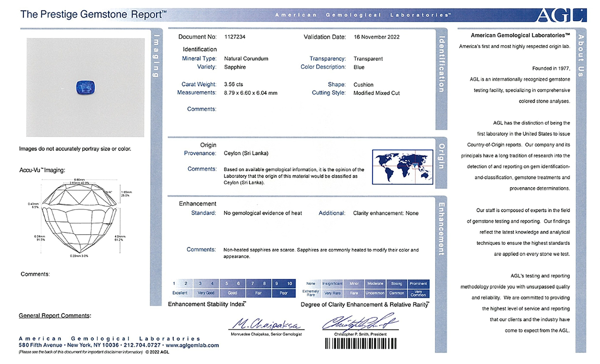The image size is (600, 364).
Task: Click the Prominent clarity enhancement cell
Action: click(x=418, y=284)
